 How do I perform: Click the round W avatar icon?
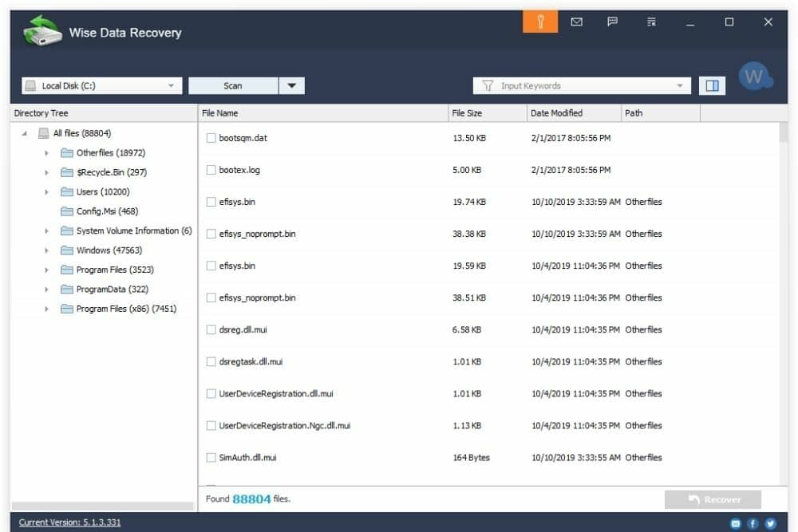[x=754, y=77]
